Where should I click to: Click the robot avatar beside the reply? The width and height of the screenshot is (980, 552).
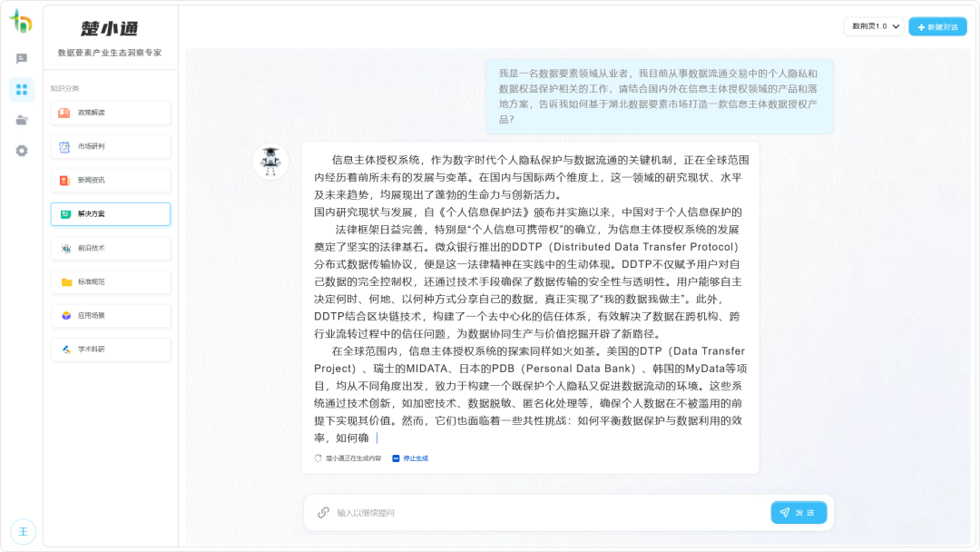coord(270,161)
